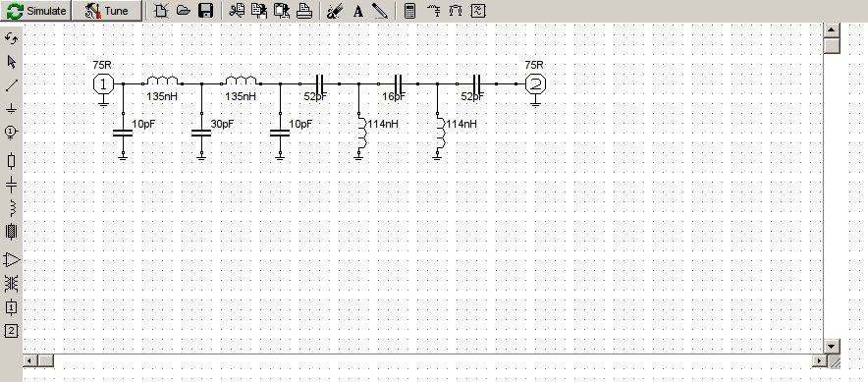Screen dimensions: 868x382
Task: Choose the pointer selection tool
Action: pos(11,62)
